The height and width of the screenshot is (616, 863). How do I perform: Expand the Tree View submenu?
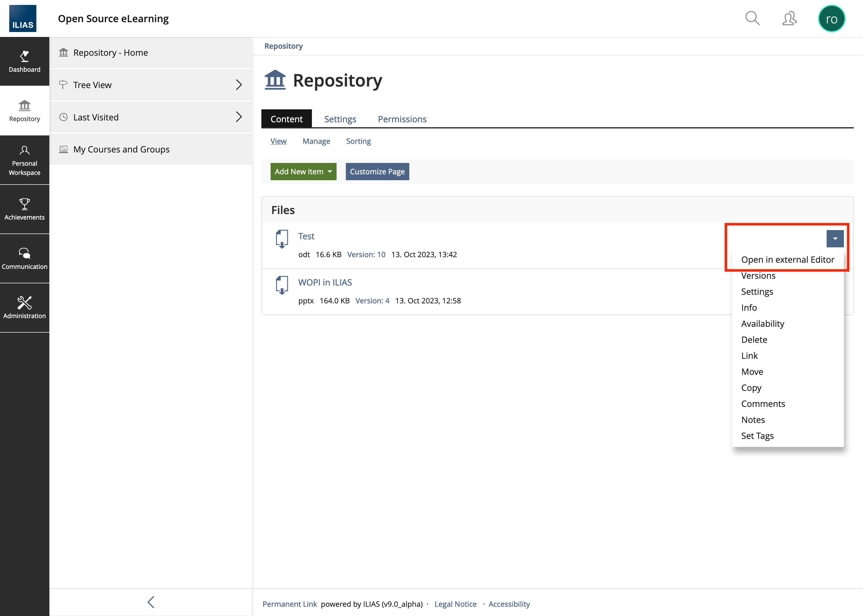(239, 85)
